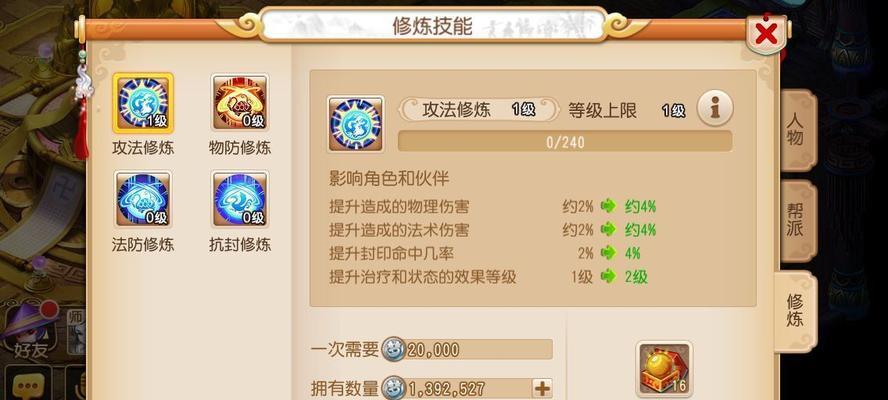Tap the chat bubble icon at bottom left
This screenshot has height=400, width=888.
coord(27,386)
